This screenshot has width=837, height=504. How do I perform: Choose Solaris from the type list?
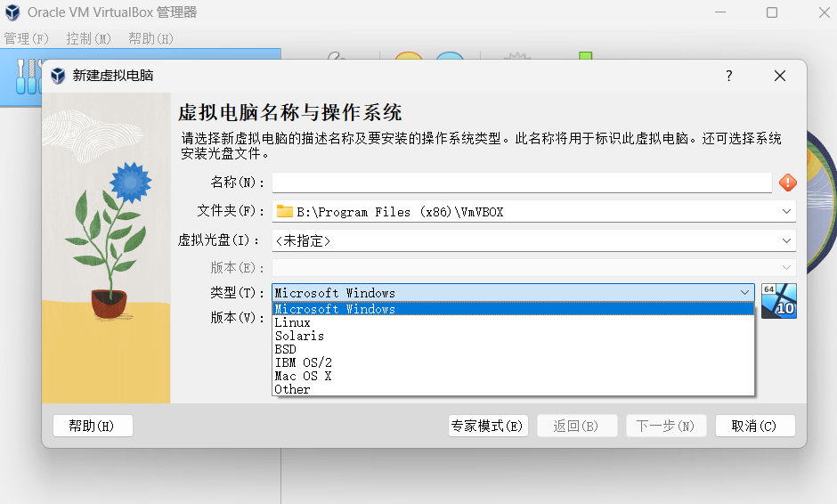pos(513,336)
